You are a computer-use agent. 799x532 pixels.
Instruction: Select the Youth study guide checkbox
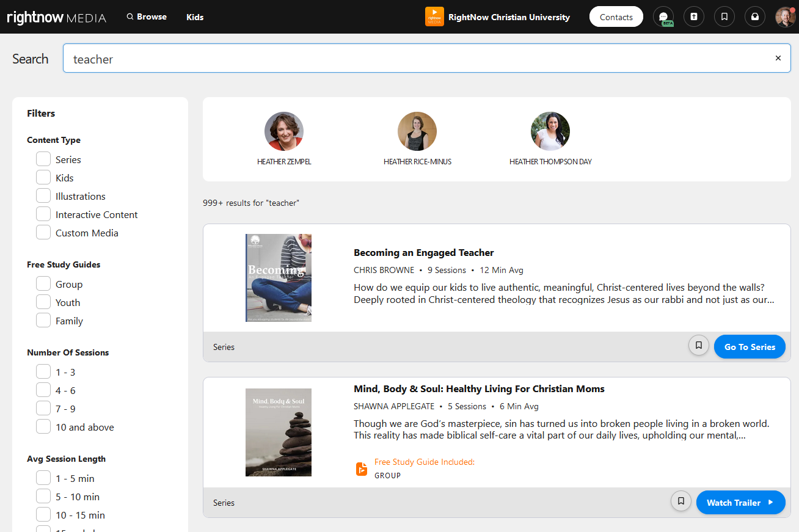coord(43,302)
